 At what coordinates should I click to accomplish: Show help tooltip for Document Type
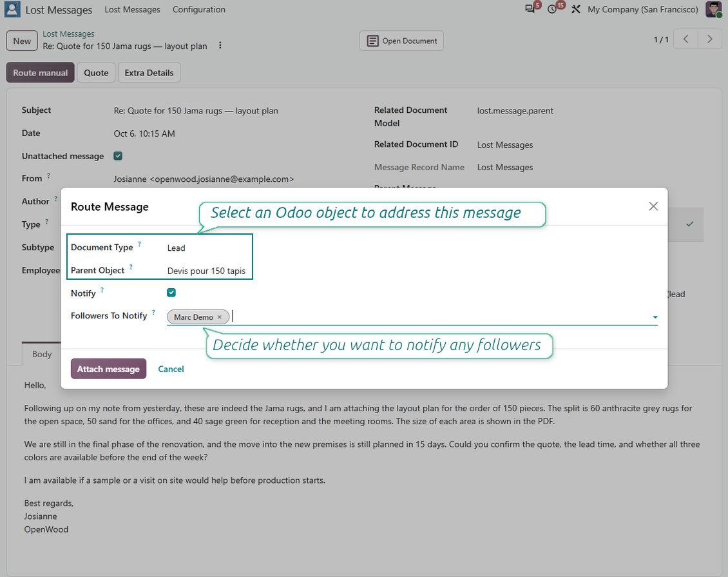pyautogui.click(x=139, y=244)
